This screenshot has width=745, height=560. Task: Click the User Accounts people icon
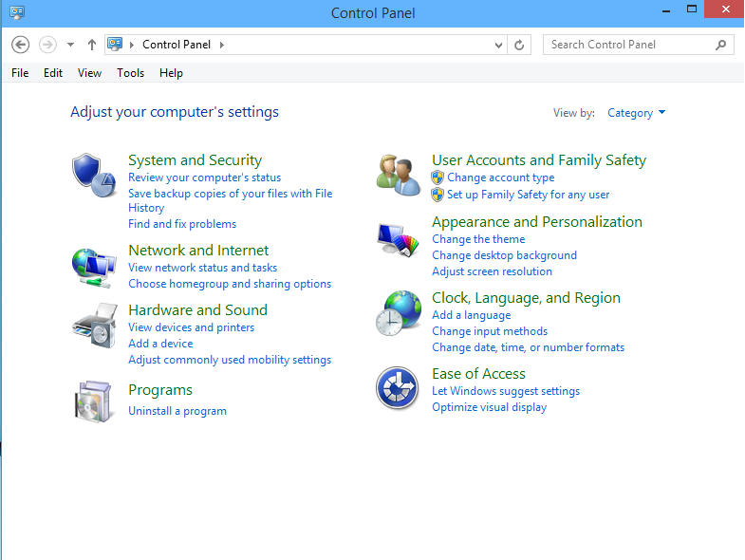click(399, 175)
